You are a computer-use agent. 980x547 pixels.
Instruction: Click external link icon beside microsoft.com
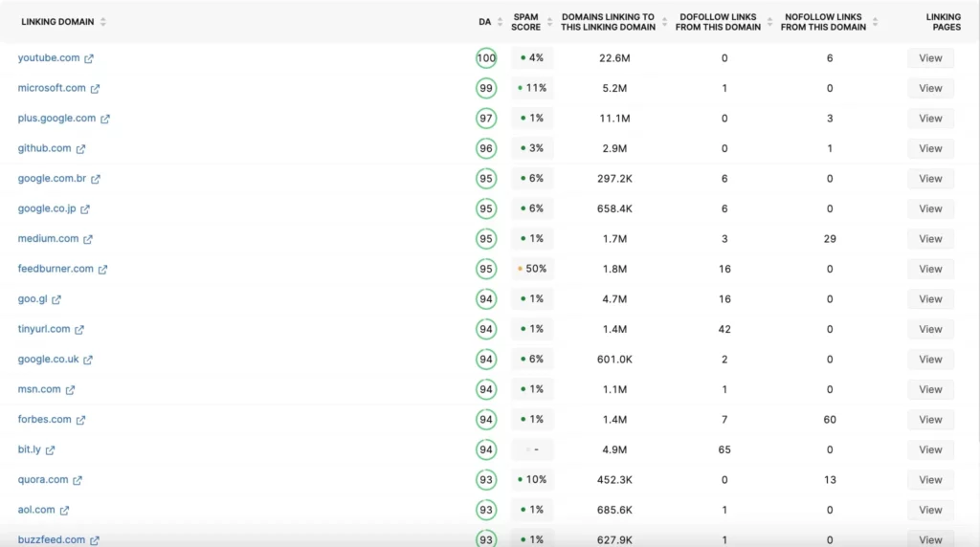pyautogui.click(x=95, y=89)
